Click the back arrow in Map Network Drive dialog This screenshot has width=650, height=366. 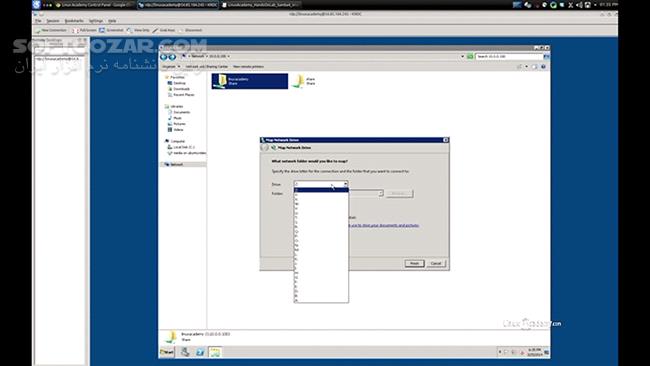[x=264, y=148]
